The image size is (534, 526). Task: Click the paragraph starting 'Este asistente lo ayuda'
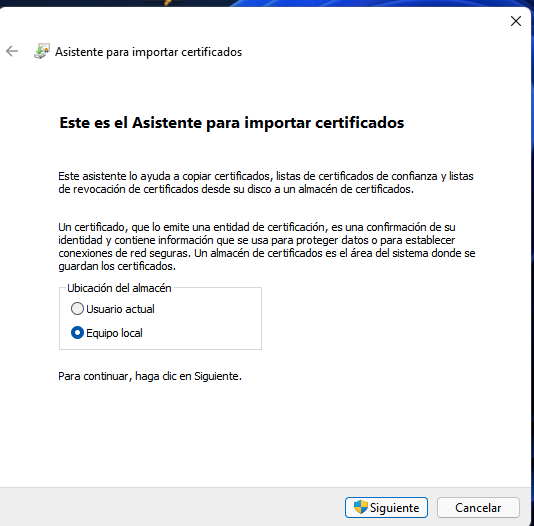266,182
